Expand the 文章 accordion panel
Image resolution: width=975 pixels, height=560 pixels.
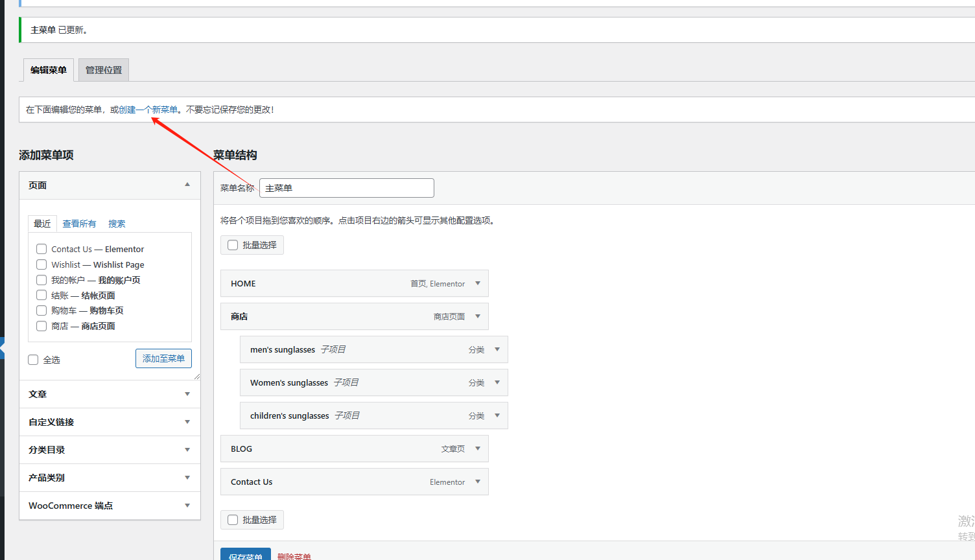[187, 393]
